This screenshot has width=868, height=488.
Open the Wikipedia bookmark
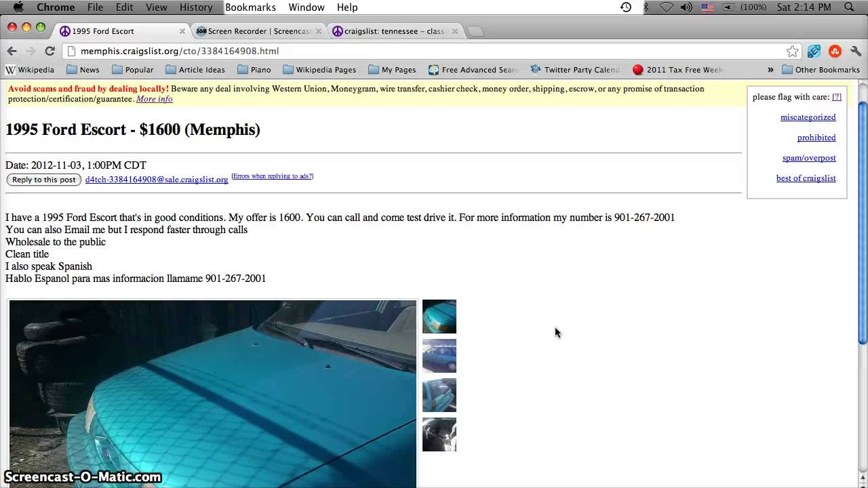[x=30, y=70]
